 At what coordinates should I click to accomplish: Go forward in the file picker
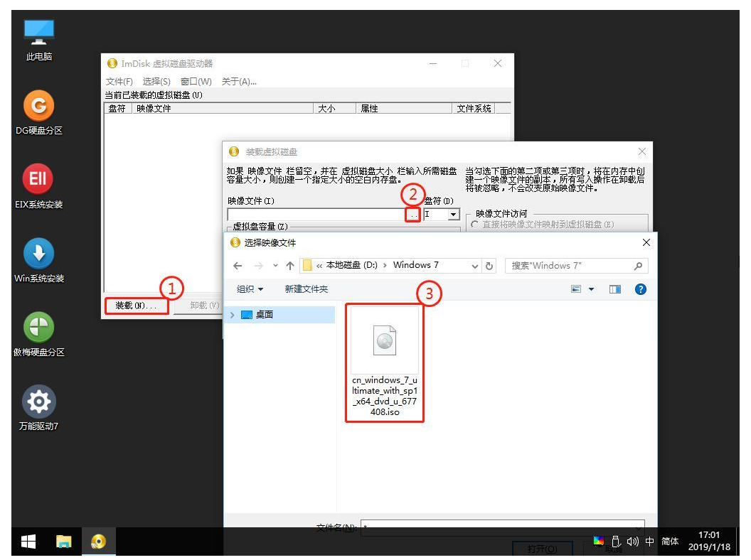[x=259, y=266]
